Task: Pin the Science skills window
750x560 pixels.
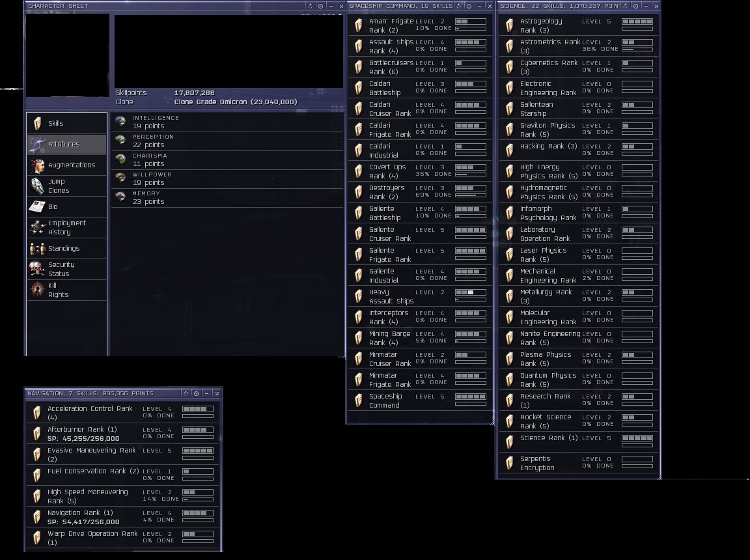Action: tap(626, 6)
